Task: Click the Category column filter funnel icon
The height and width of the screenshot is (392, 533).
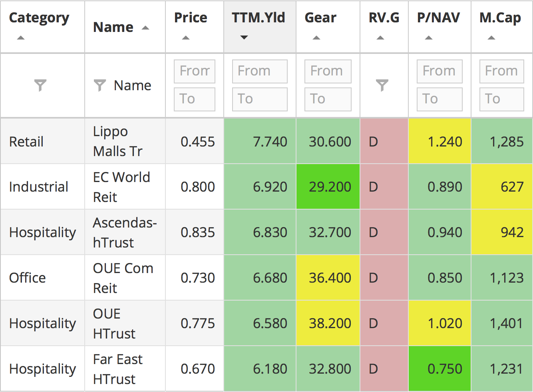Action: [x=40, y=85]
